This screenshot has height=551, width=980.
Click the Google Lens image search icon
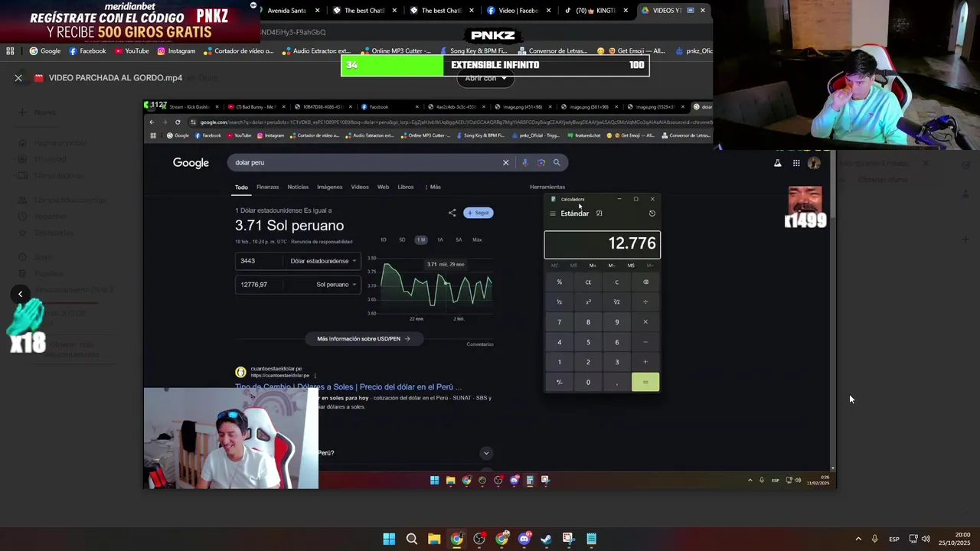click(541, 162)
